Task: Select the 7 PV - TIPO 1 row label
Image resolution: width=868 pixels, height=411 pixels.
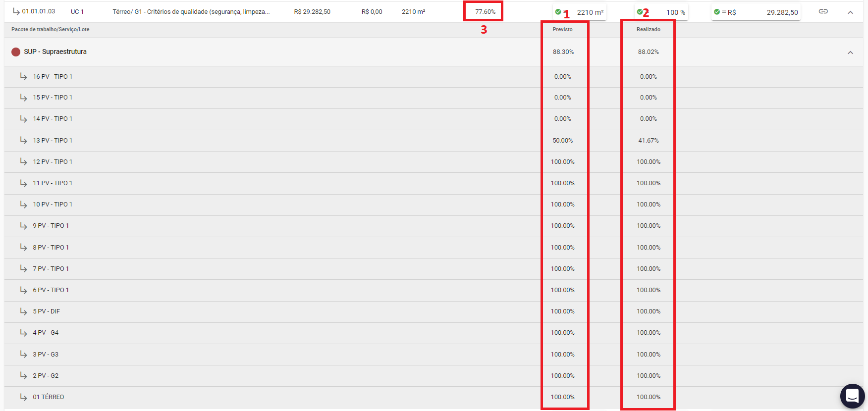Action: (x=51, y=268)
